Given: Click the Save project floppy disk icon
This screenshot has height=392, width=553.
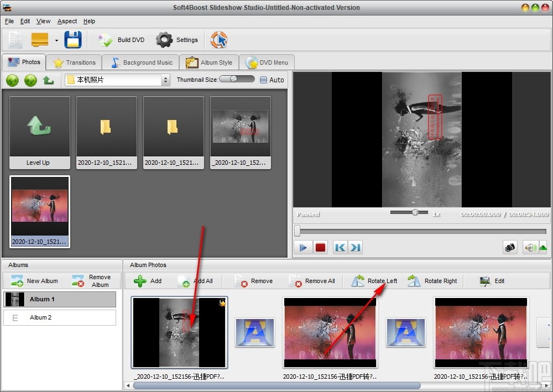Looking at the screenshot, I should (73, 40).
